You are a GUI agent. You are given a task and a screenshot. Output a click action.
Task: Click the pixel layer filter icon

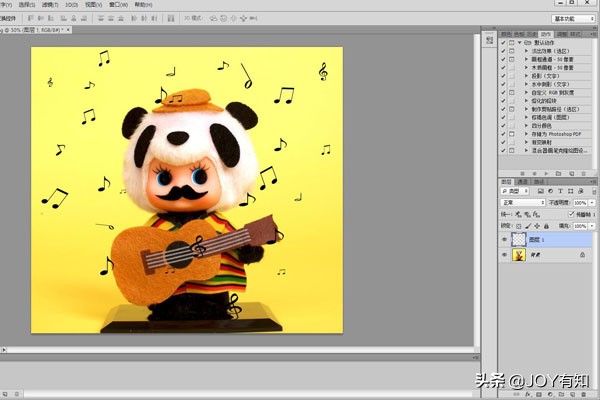[541, 191]
